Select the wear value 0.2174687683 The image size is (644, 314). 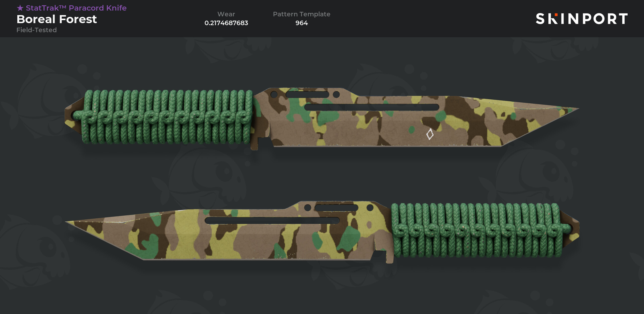pos(226,23)
